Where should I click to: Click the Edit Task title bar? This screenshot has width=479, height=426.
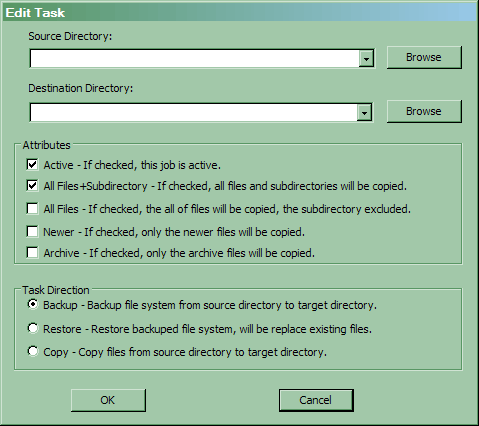tap(239, 13)
